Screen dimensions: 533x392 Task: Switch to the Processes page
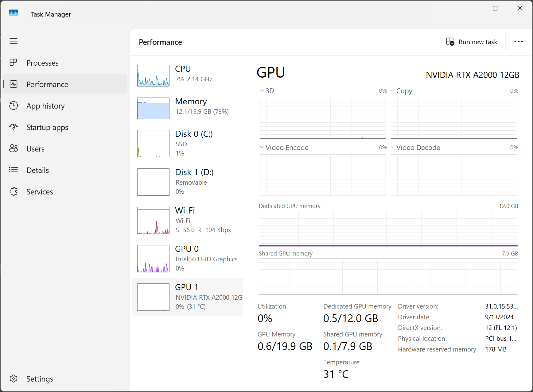pyautogui.click(x=65, y=63)
